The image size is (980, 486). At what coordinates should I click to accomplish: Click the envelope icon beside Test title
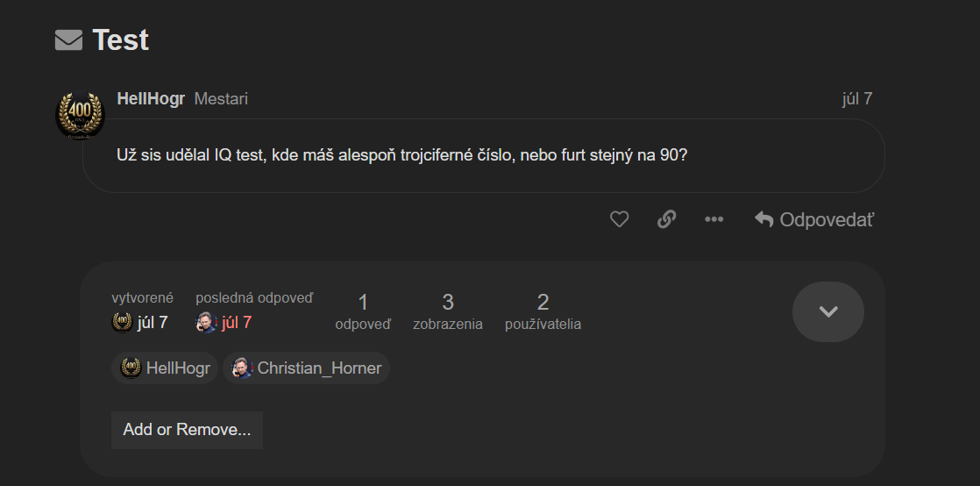68,40
